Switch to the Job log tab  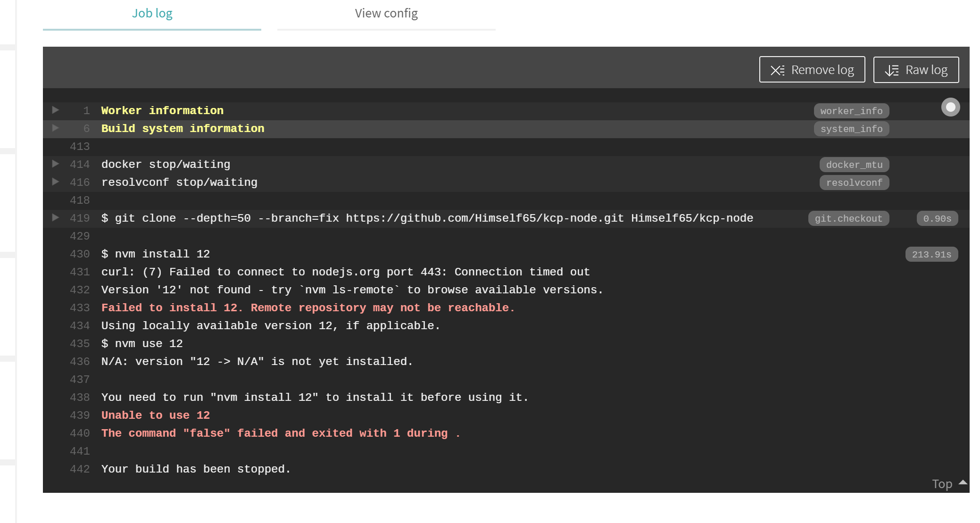[x=152, y=14]
